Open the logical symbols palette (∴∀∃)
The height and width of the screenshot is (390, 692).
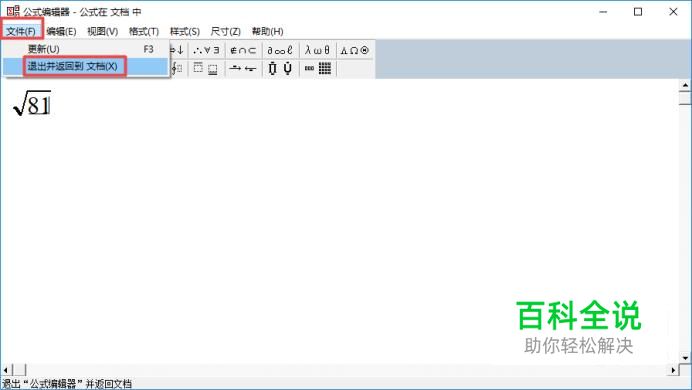point(207,50)
